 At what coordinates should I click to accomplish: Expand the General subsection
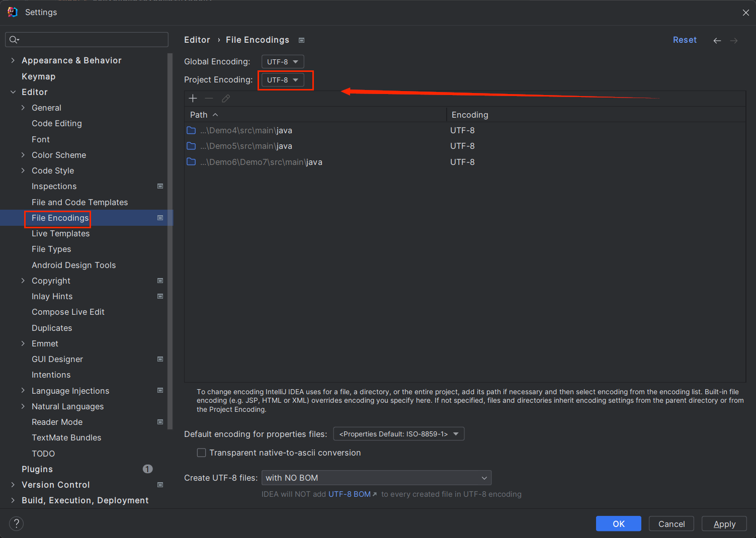pos(23,108)
